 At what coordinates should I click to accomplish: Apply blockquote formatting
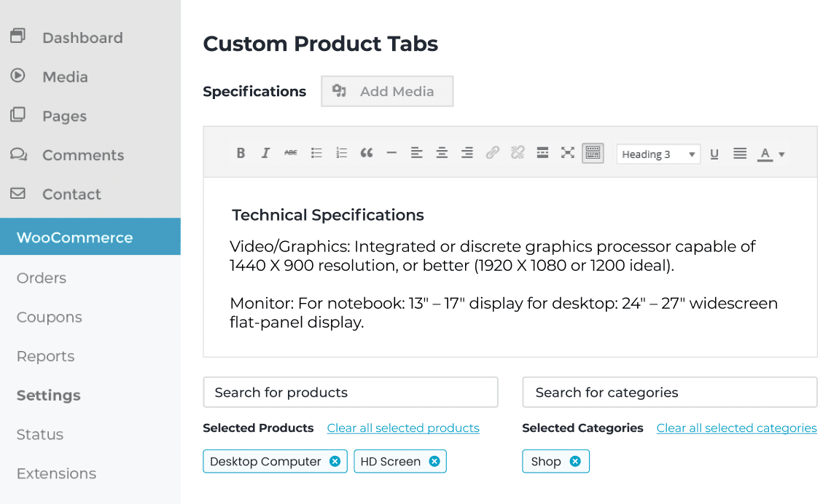pos(367,153)
